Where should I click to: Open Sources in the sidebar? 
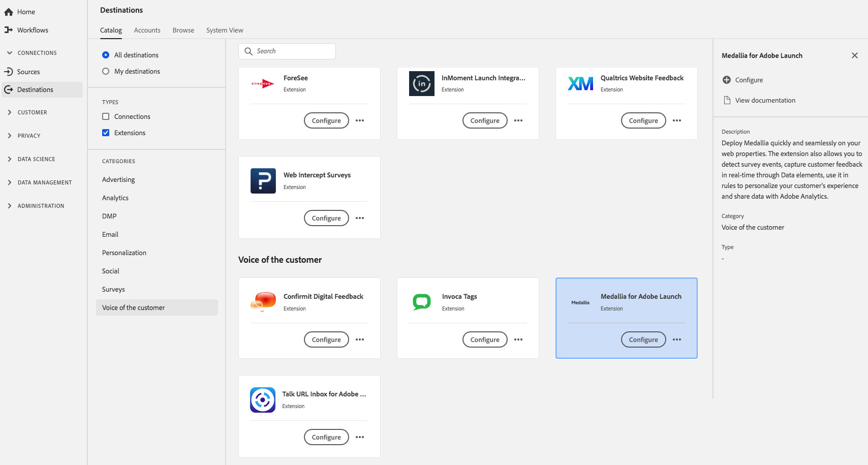pyautogui.click(x=28, y=72)
